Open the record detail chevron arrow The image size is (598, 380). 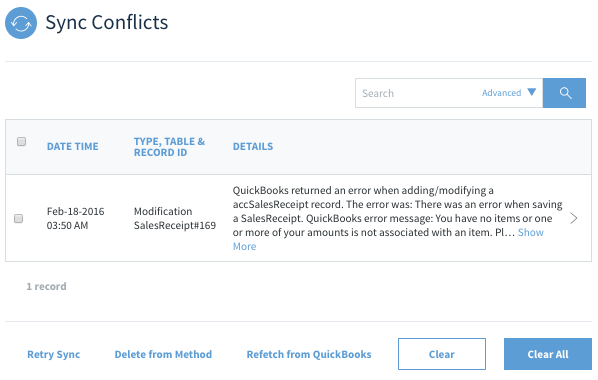click(x=573, y=218)
